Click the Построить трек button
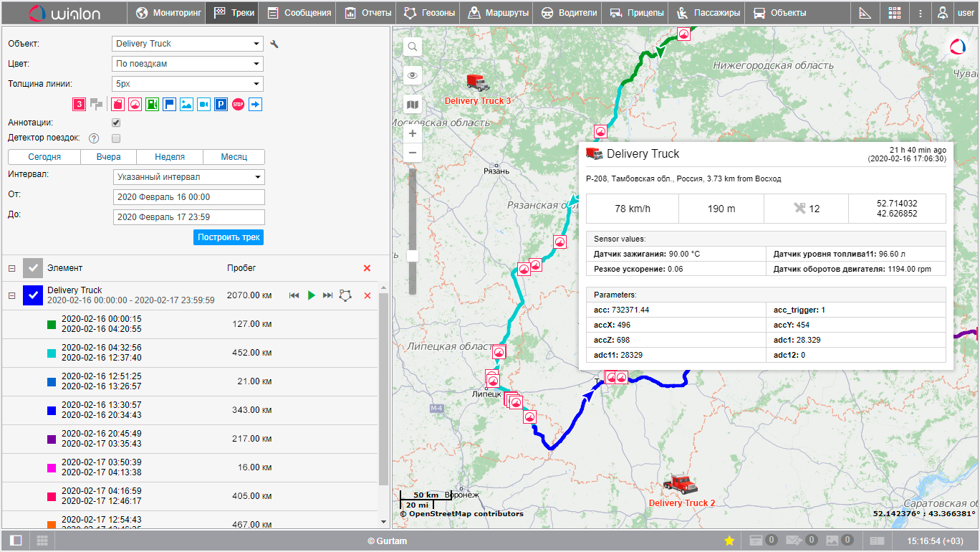The width and height of the screenshot is (980, 552). (x=229, y=237)
